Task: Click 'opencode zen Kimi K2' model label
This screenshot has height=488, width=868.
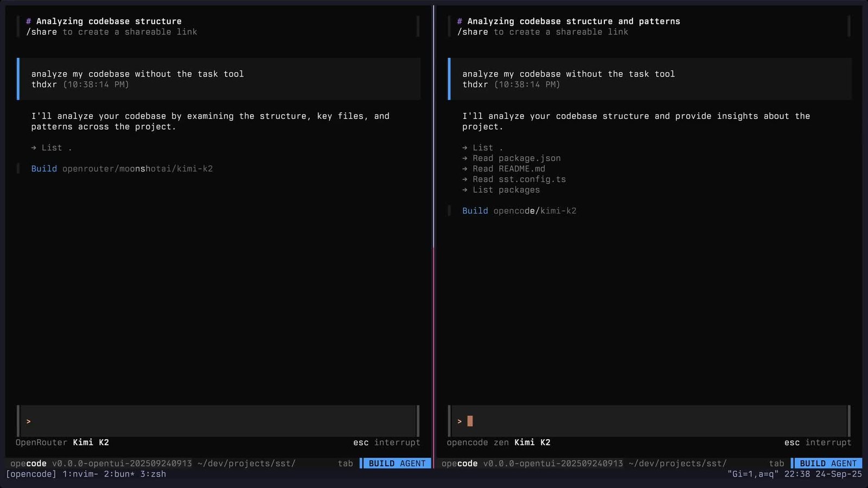Action: click(499, 442)
